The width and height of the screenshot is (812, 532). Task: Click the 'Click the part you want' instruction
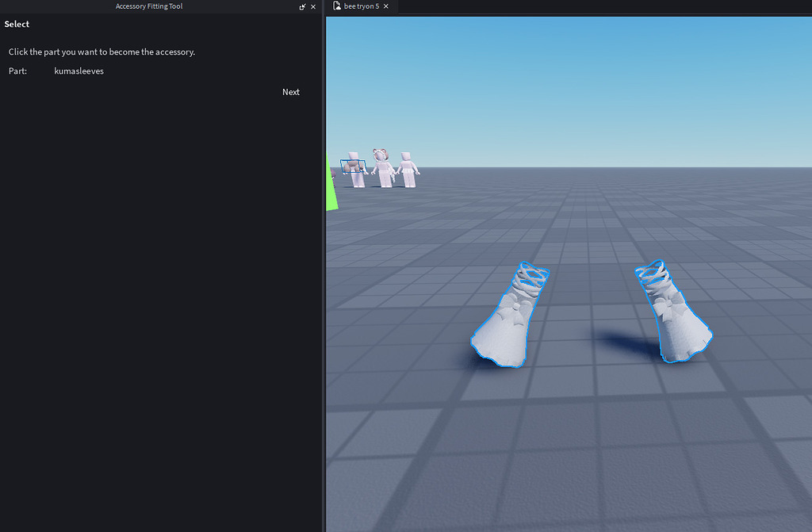(x=101, y=52)
